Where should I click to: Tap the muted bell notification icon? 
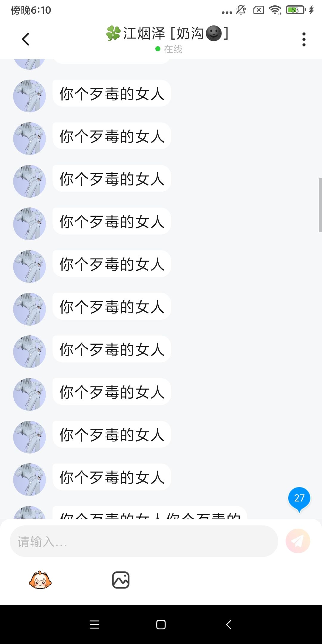tap(241, 10)
